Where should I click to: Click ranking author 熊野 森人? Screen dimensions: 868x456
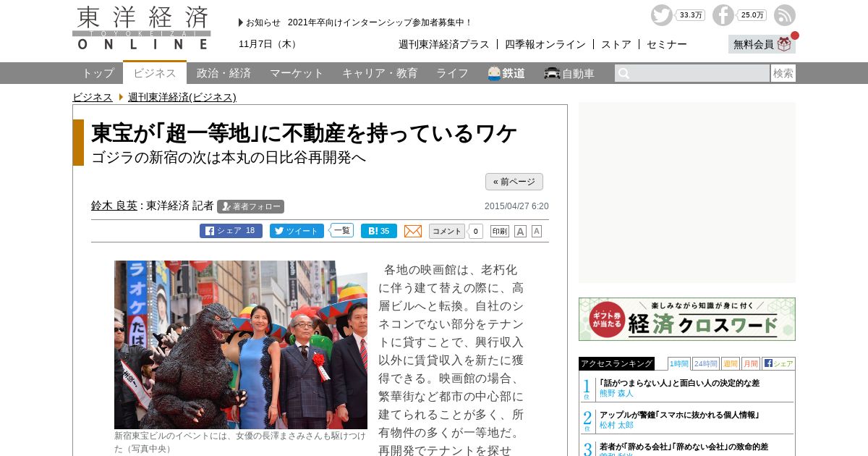coord(616,393)
